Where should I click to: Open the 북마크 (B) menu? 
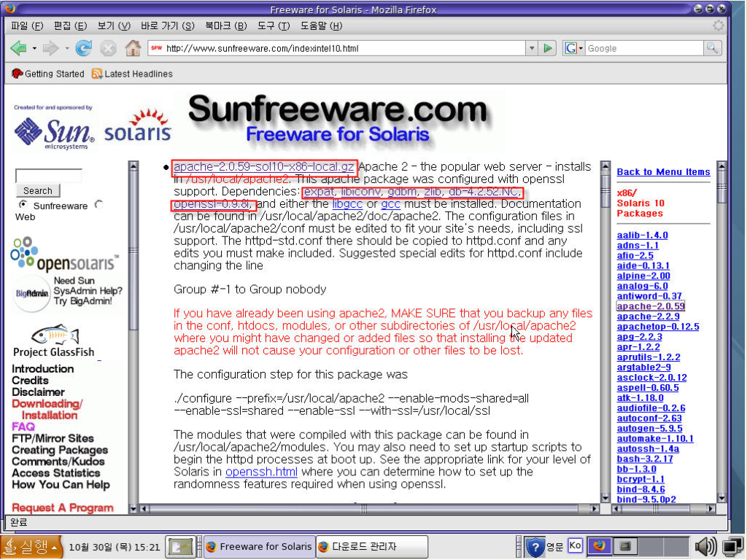click(x=226, y=26)
